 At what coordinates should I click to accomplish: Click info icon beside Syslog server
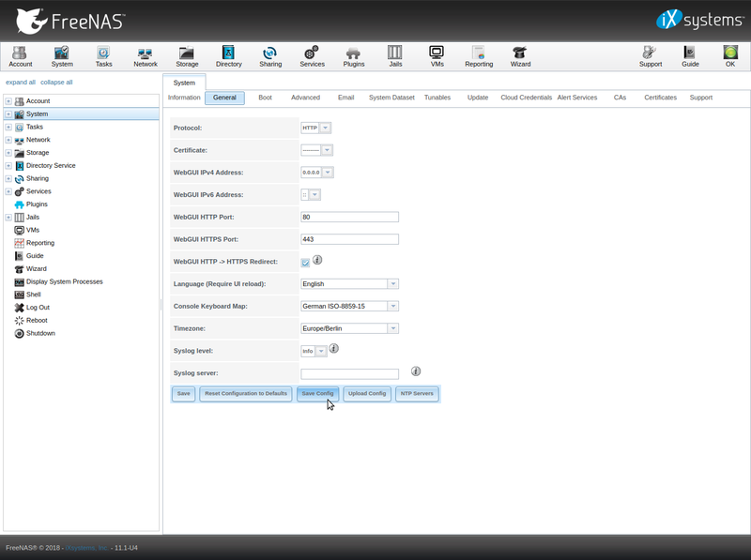(416, 371)
